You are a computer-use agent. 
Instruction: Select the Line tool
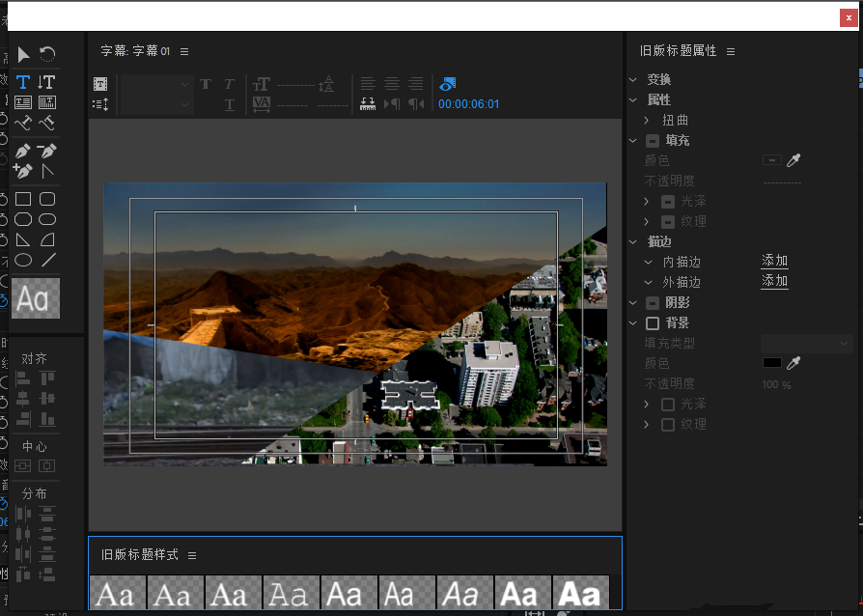point(47,260)
